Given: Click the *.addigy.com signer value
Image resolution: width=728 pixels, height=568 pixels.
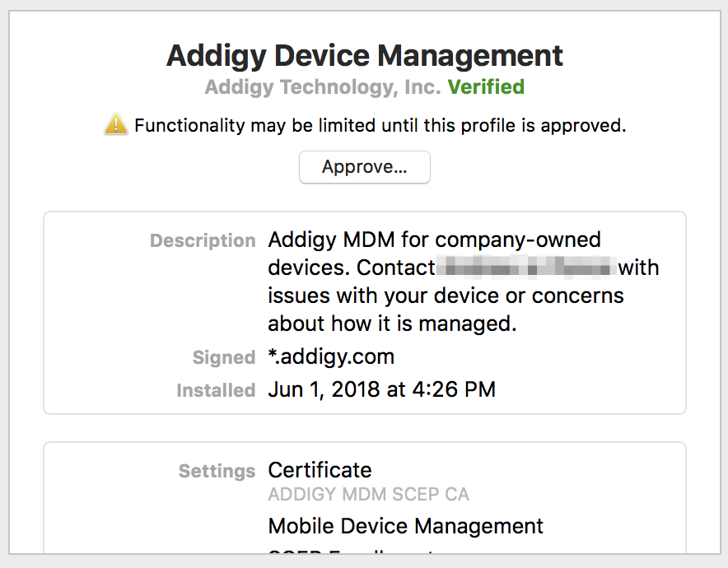Looking at the screenshot, I should pyautogui.click(x=332, y=357).
